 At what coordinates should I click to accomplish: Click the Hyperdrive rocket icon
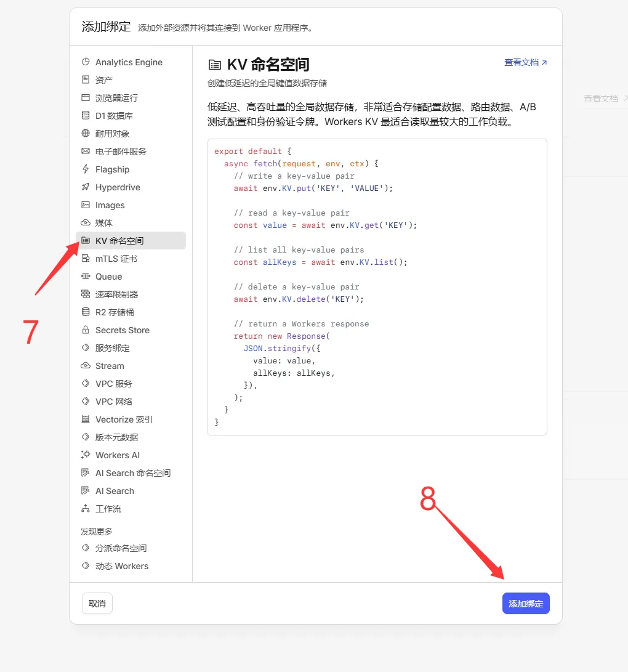click(x=86, y=187)
